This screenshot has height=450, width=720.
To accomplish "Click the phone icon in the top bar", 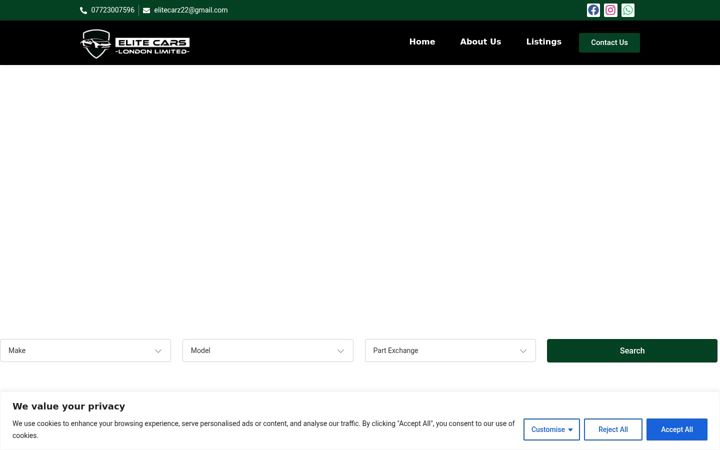I will [x=83, y=10].
